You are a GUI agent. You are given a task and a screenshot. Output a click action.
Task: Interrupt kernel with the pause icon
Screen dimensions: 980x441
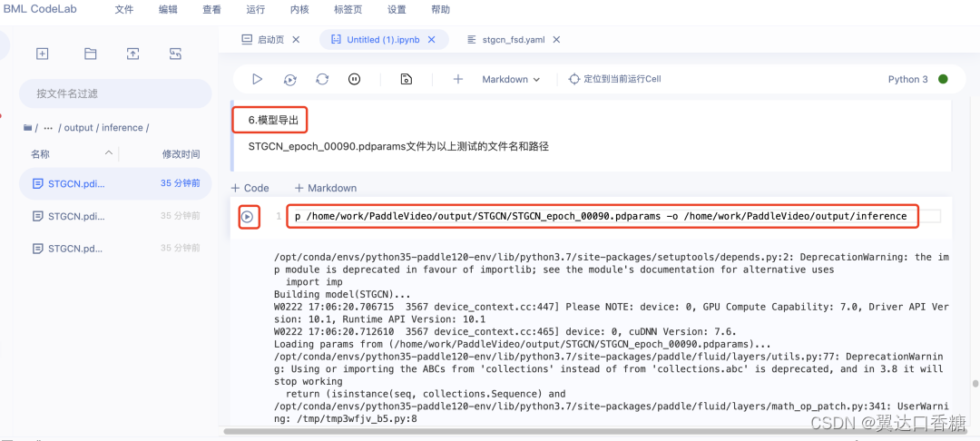pyautogui.click(x=355, y=79)
